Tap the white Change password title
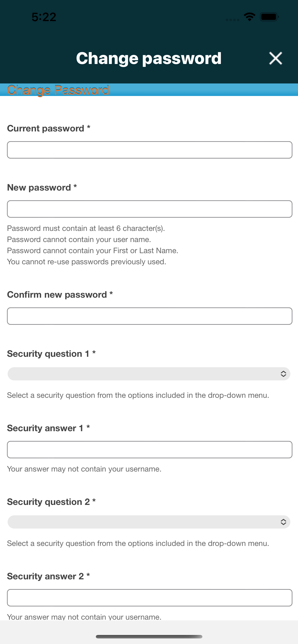Viewport: 298px width, 644px height. tap(149, 58)
